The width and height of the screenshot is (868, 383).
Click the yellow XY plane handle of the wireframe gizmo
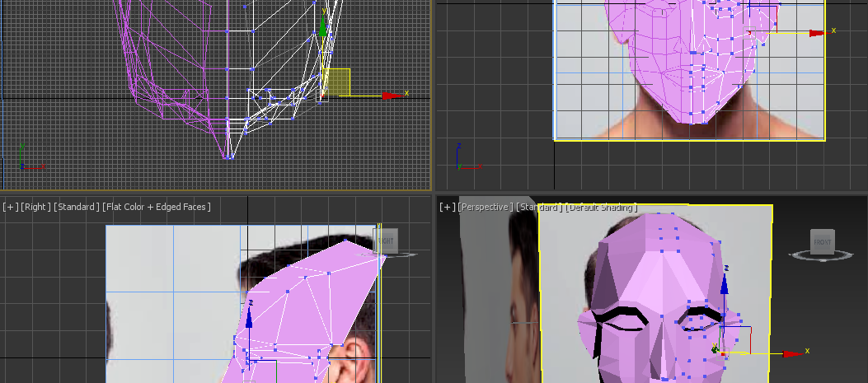click(335, 82)
